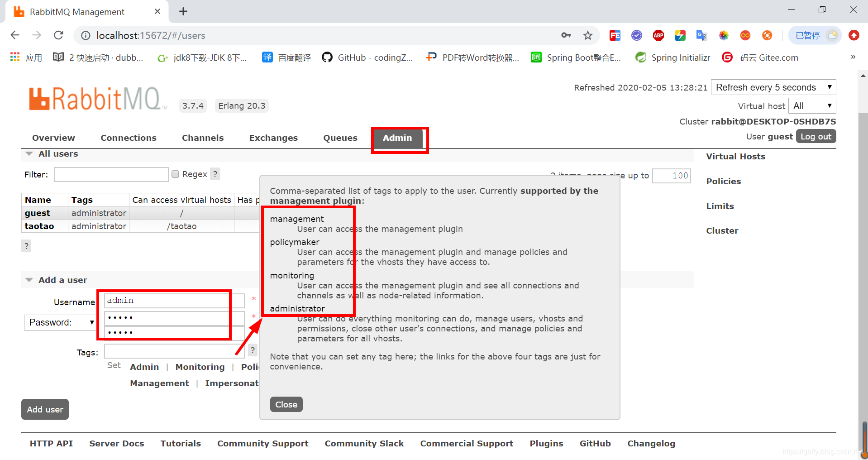868x460 pixels.
Task: Open user taotao details
Action: [x=39, y=226]
